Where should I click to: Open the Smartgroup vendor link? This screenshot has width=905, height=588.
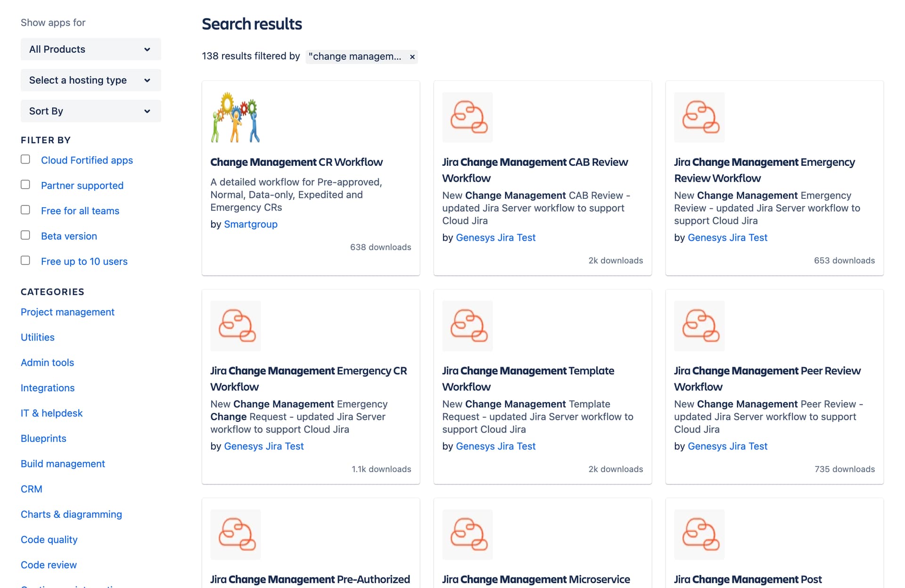[250, 224]
